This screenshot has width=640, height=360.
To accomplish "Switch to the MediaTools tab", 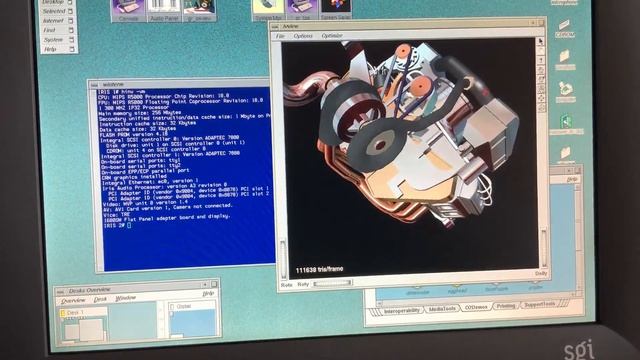I will [x=442, y=309].
